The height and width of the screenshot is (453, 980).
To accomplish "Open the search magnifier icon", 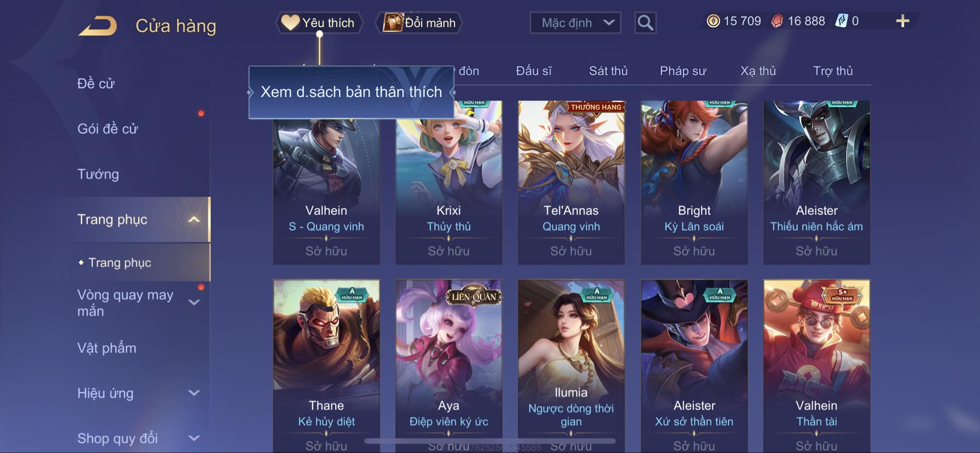I will 645,22.
